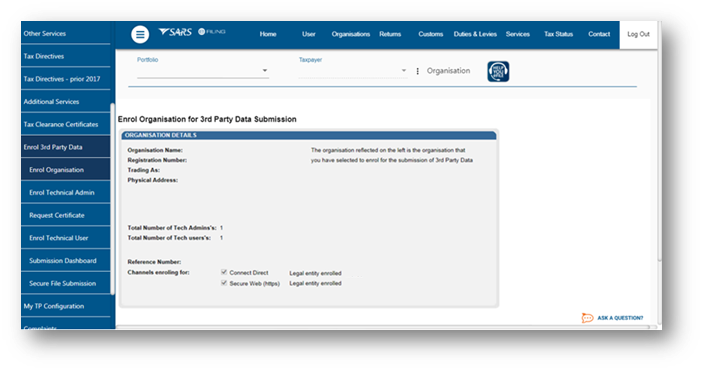Select Tax Directives in sidebar
Viewport: 704px width, 372px height.
[x=66, y=56]
